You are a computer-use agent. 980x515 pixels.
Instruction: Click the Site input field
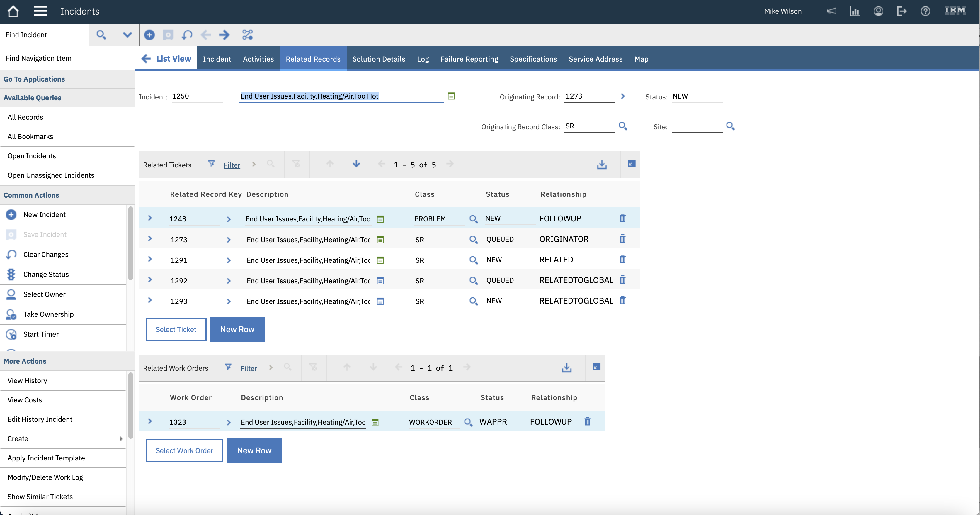coord(697,126)
